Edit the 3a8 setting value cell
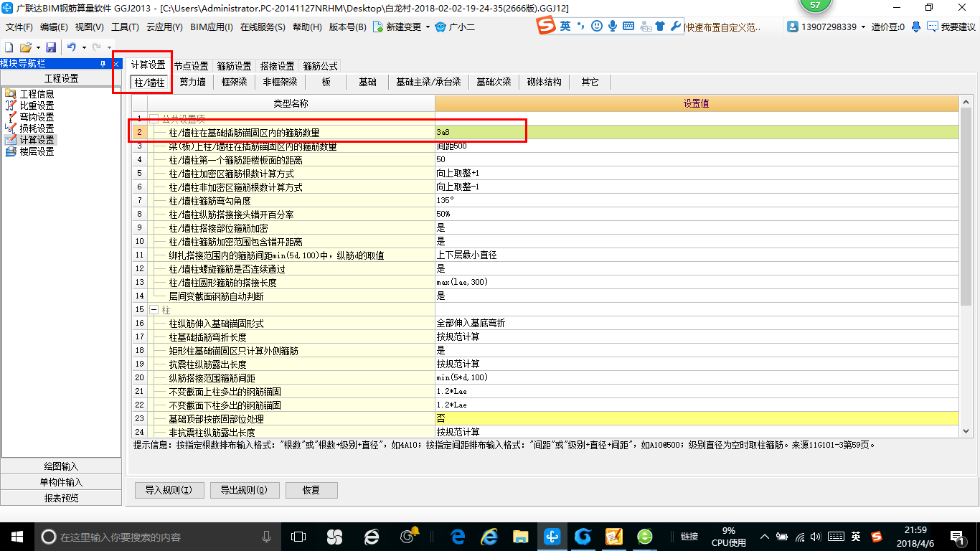980x551 pixels. point(696,133)
